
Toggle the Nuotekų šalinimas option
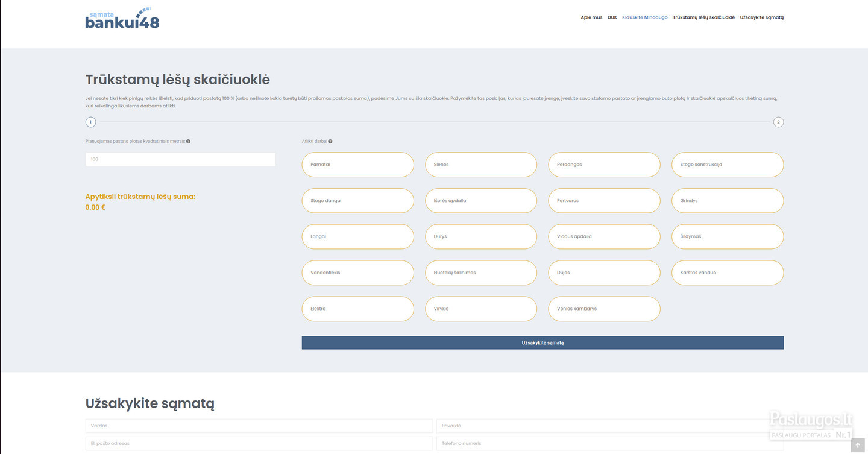[481, 273]
